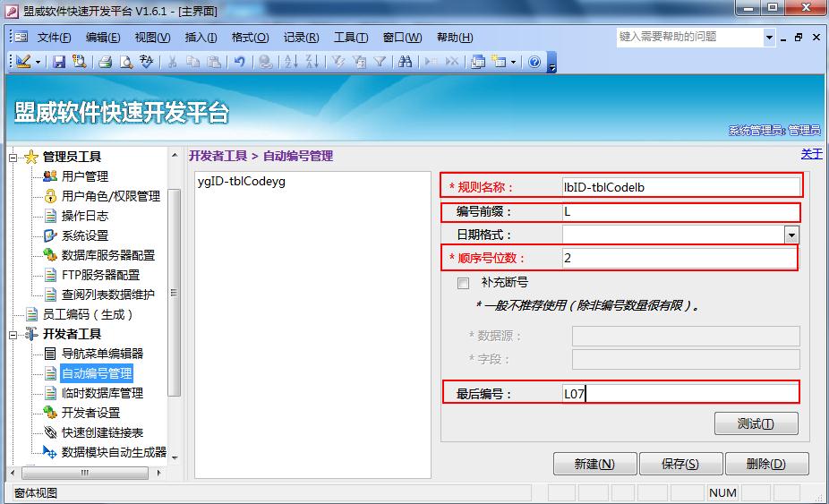Open the New Object dropdown arrow

(513, 63)
